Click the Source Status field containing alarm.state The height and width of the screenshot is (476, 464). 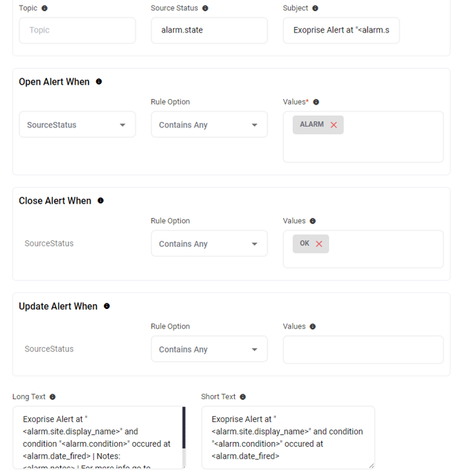208,30
